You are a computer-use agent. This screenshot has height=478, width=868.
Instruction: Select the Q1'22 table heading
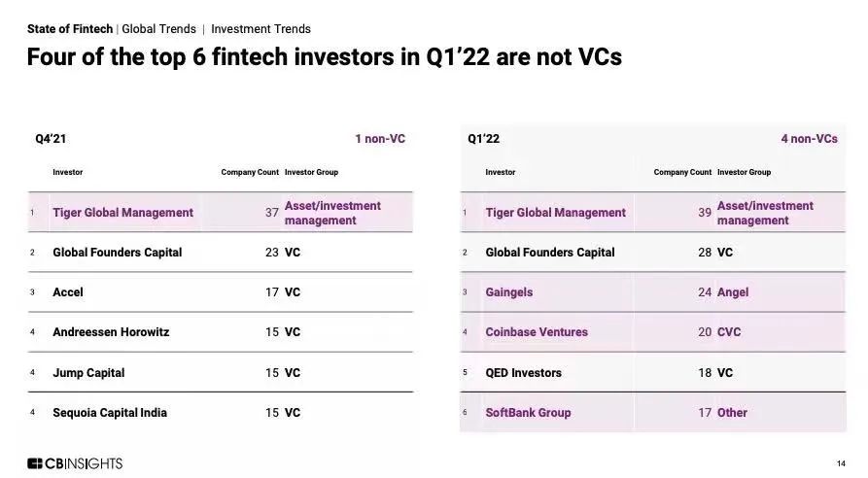(483, 139)
